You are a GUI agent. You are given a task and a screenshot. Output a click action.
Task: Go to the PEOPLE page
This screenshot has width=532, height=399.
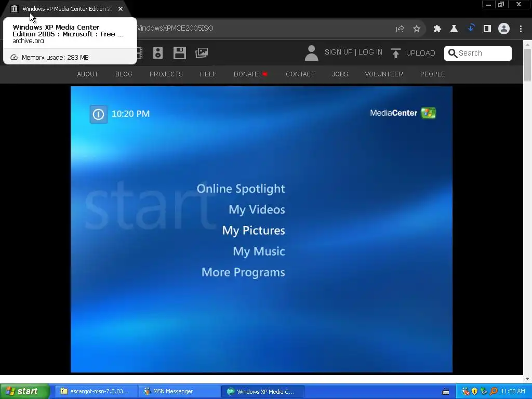pyautogui.click(x=433, y=74)
